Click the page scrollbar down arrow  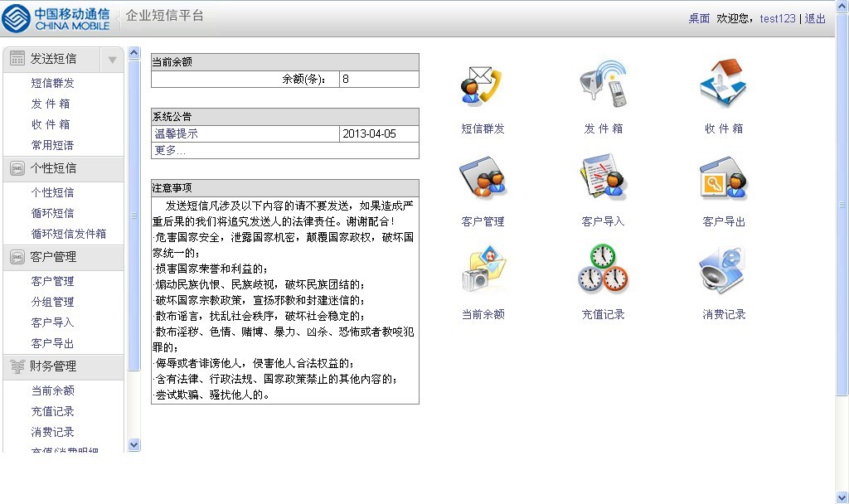pyautogui.click(x=842, y=497)
